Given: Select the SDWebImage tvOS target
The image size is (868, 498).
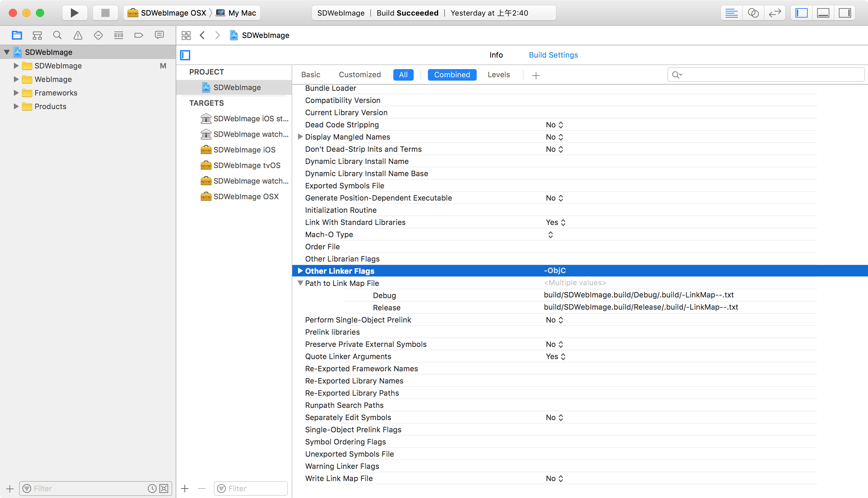Looking at the screenshot, I should pyautogui.click(x=240, y=166).
